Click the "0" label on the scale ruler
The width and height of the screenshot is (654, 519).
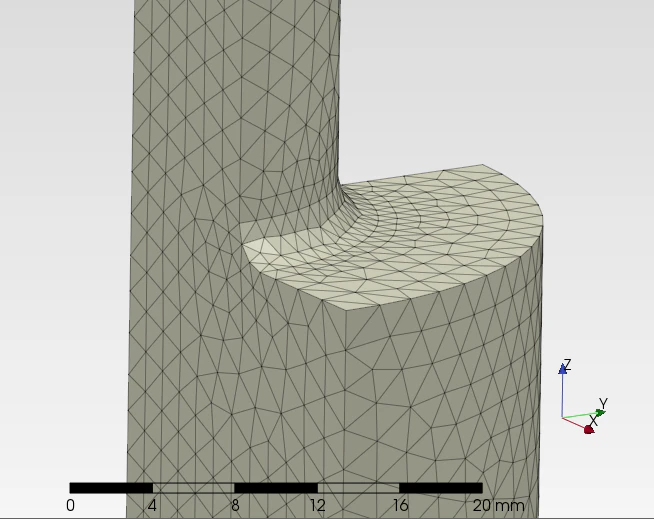pos(70,506)
